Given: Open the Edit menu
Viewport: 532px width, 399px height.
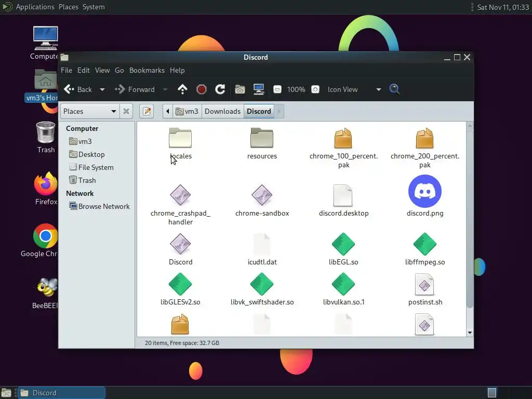Looking at the screenshot, I should pyautogui.click(x=84, y=70).
